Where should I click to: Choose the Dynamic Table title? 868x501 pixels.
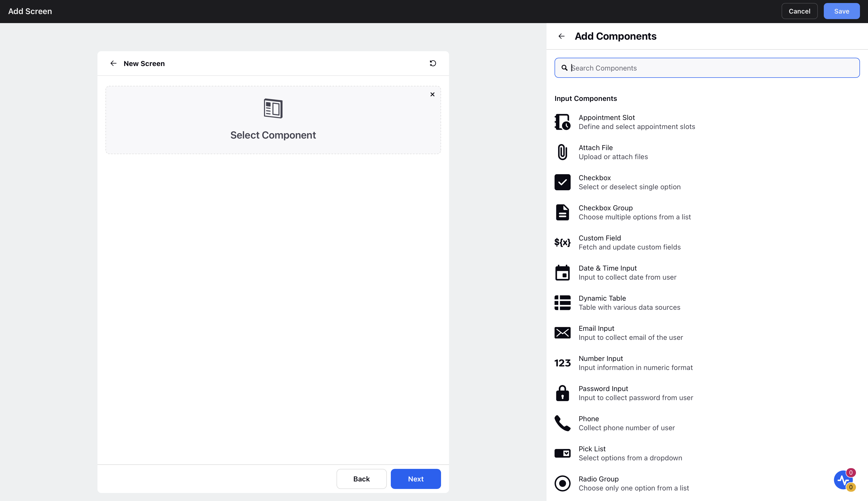pos(602,298)
